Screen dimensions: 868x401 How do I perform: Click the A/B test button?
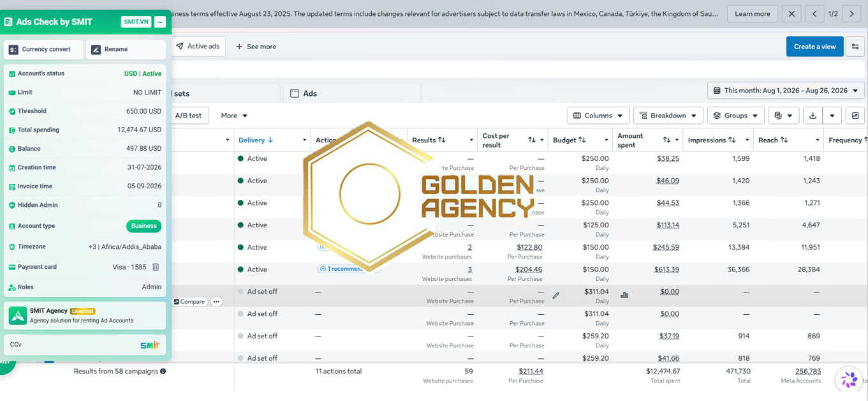pyautogui.click(x=188, y=116)
